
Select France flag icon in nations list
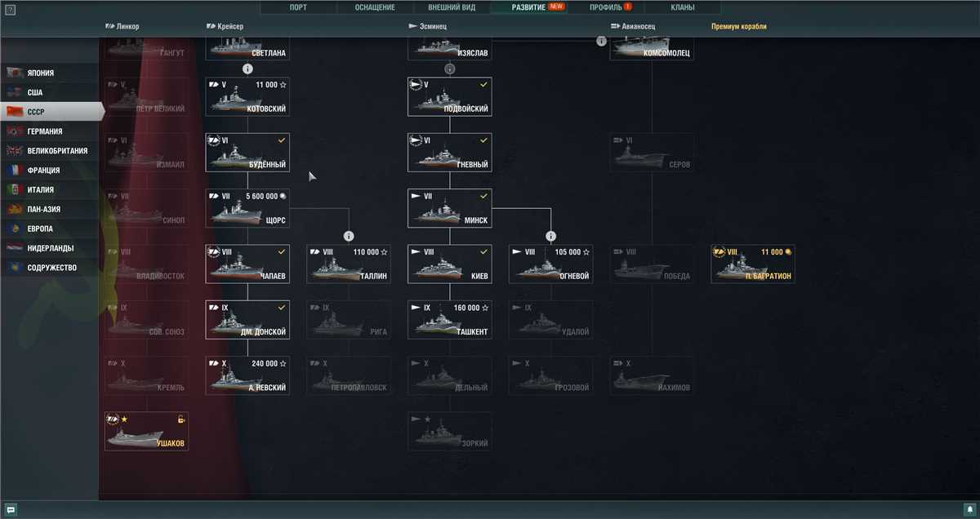coord(14,171)
